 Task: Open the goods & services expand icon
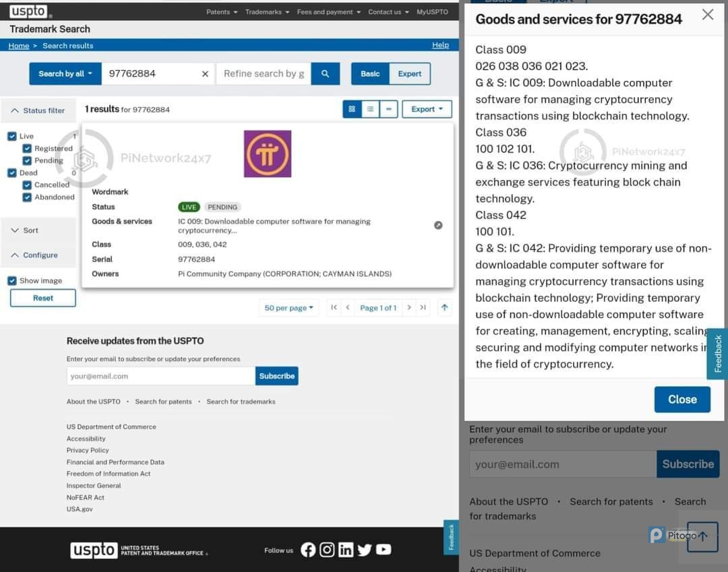(438, 225)
